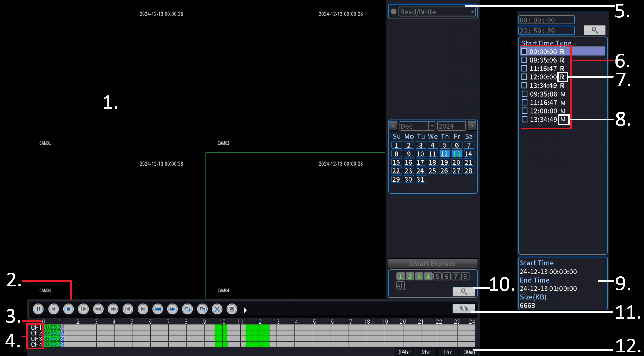
Task: Click the 00:00:00 start time field
Action: coord(546,20)
